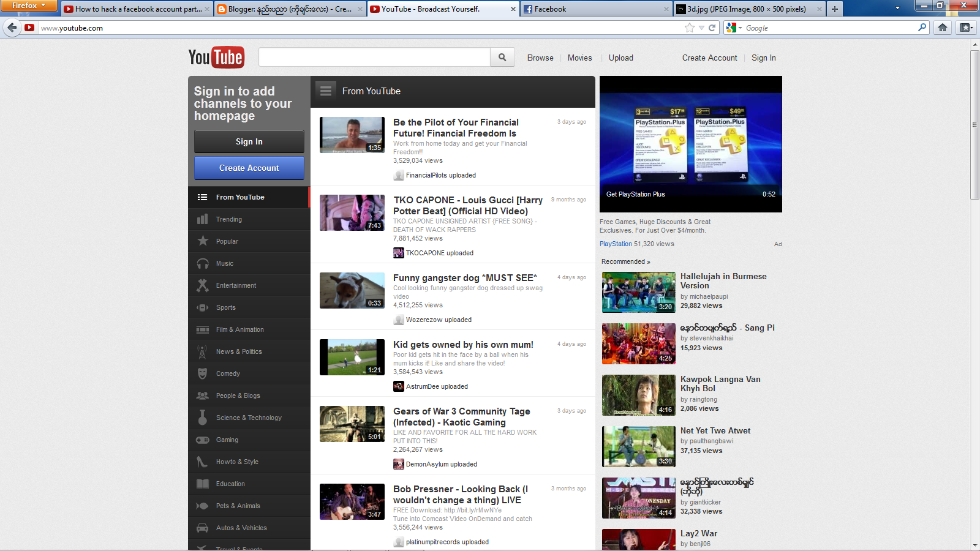Open Funny gangster dog video title
This screenshot has height=551, width=980.
tap(465, 278)
